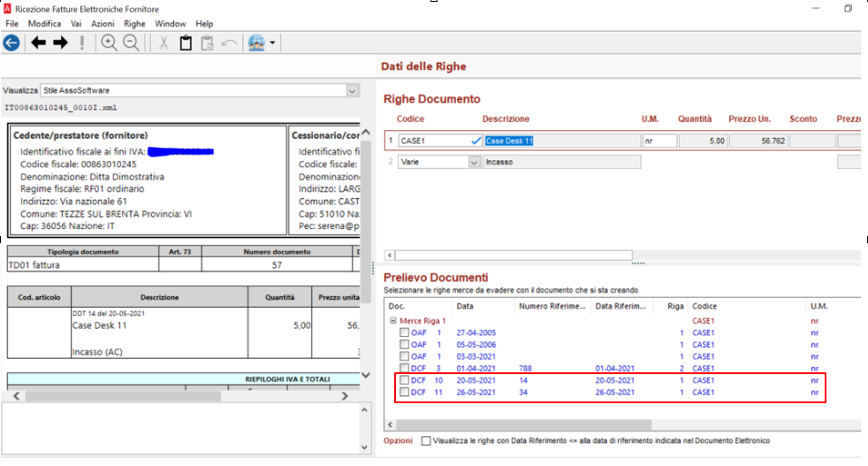Click the CASE1 code field in row 1

(434, 141)
